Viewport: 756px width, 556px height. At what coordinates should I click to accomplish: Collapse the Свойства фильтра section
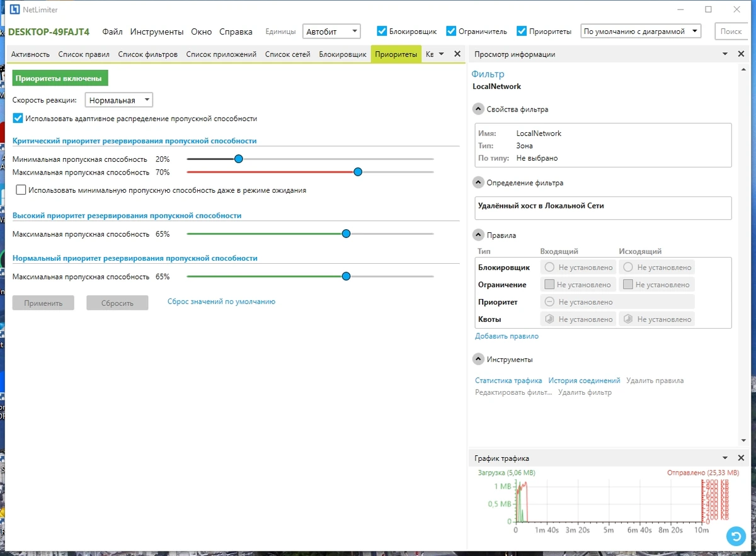(x=478, y=109)
